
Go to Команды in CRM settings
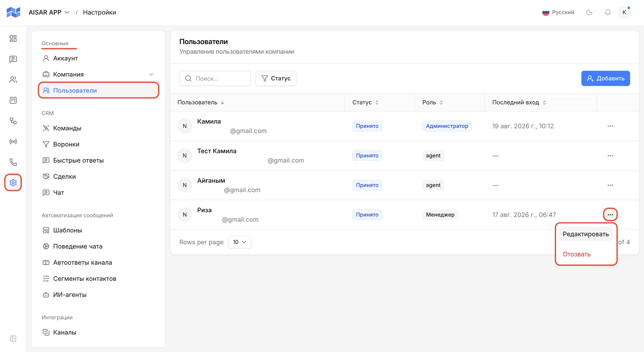click(98, 128)
